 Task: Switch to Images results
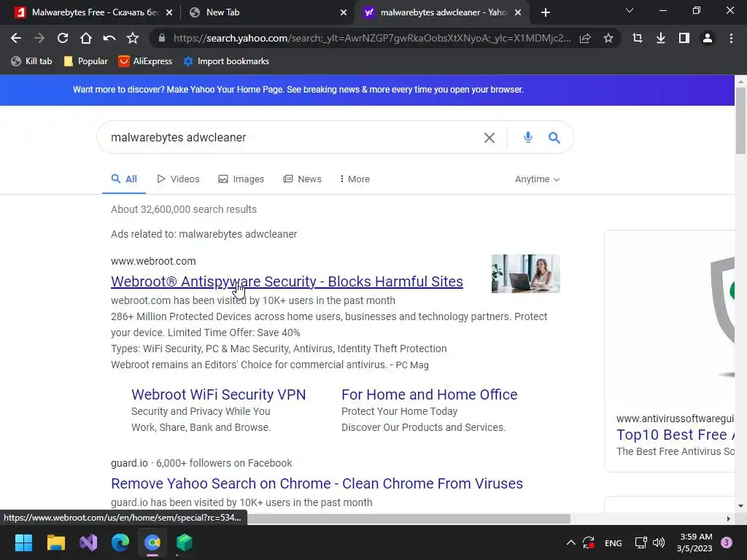click(241, 179)
